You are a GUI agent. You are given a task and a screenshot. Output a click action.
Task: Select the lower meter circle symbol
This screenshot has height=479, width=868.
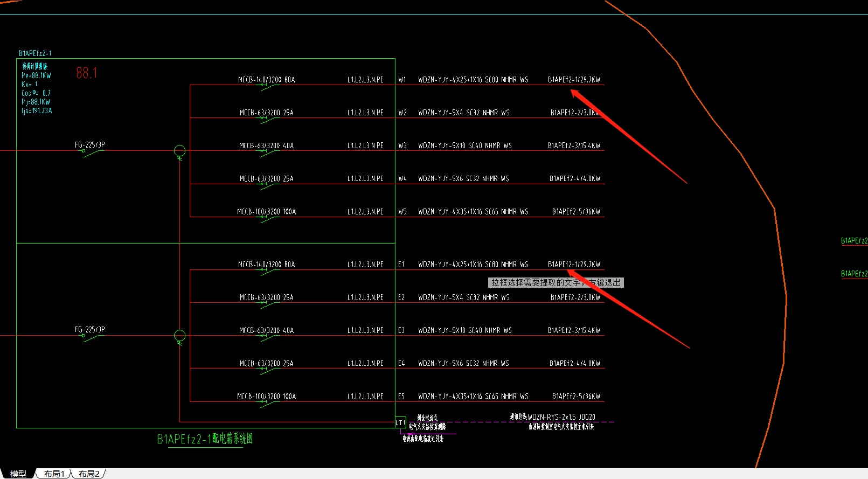click(x=180, y=336)
